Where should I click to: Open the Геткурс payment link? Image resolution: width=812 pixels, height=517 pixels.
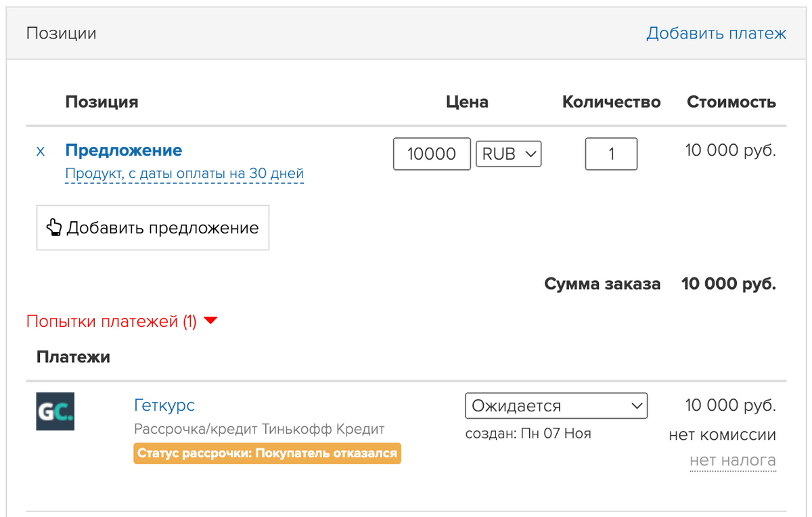[x=164, y=405]
